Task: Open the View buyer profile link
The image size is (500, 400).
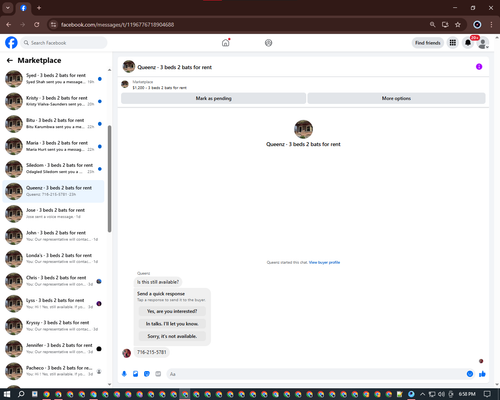Action: click(324, 262)
